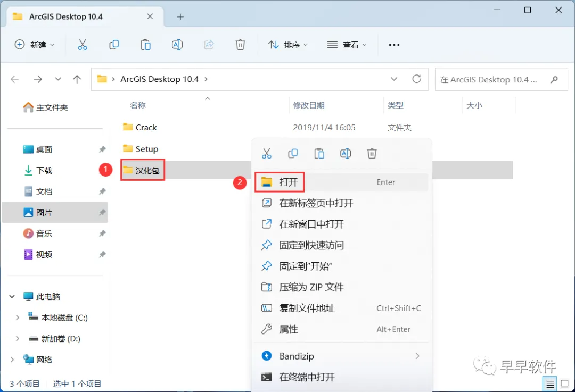
Task: Go up one folder level arrow
Action: [x=77, y=79]
